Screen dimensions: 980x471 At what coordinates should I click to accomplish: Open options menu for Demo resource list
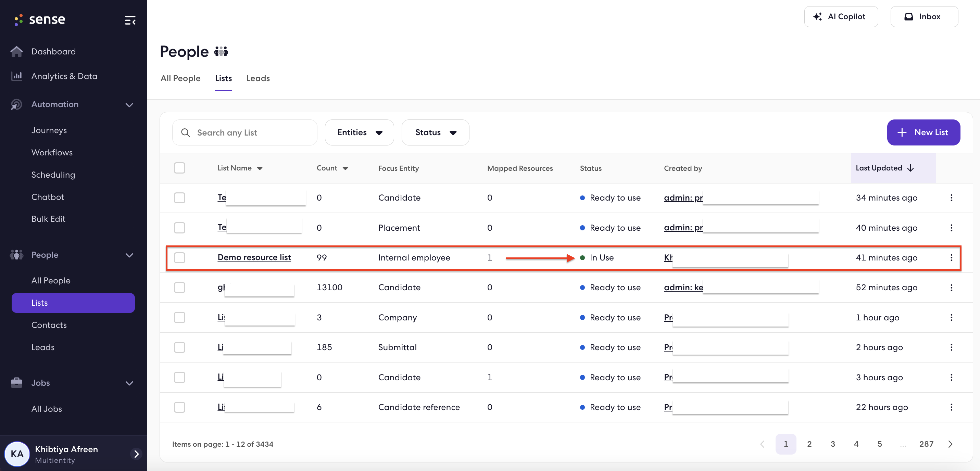click(952, 257)
